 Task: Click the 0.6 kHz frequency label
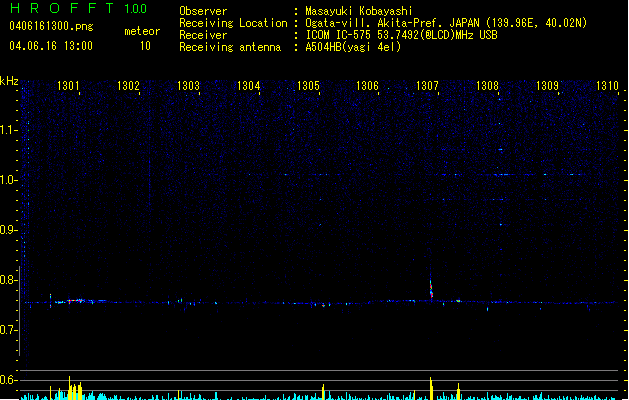click(8, 380)
